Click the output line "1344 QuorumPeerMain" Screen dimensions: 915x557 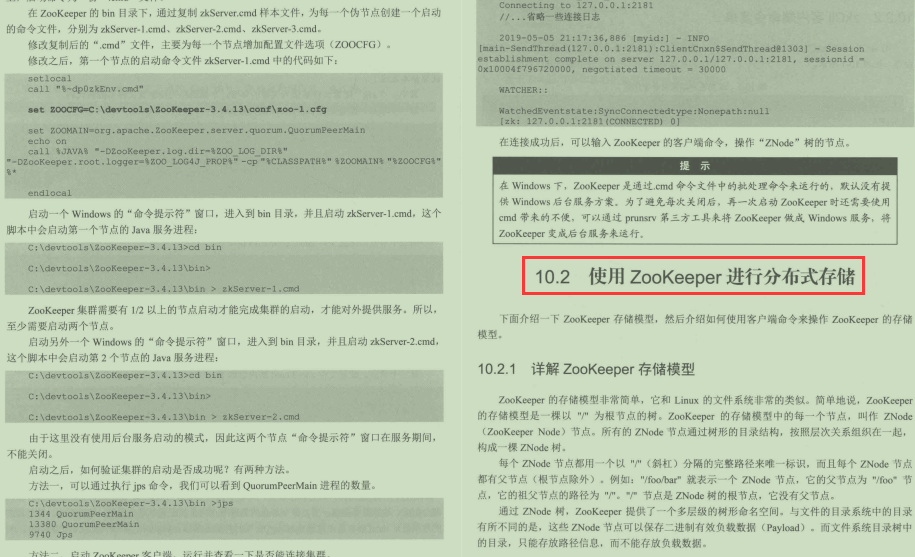[x=81, y=514]
